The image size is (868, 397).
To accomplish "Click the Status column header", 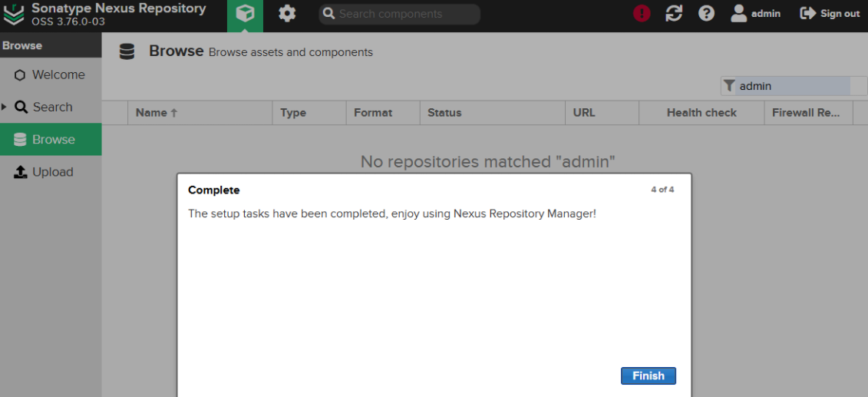I will 492,112.
